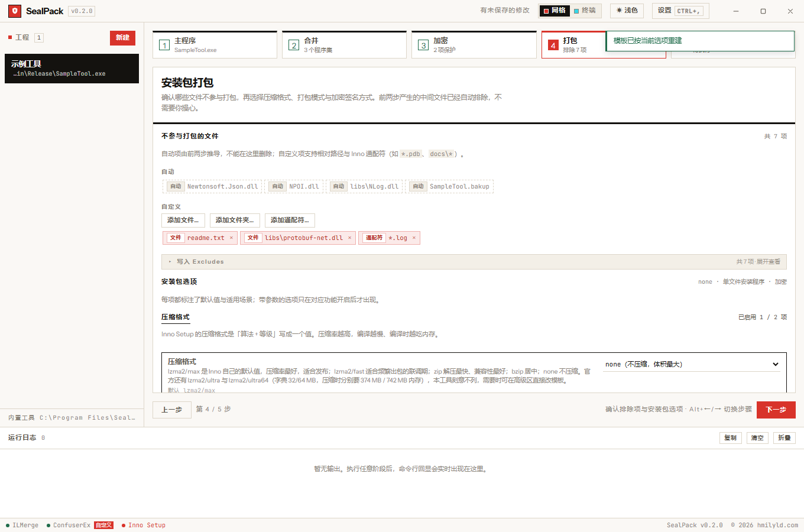Viewport: 804px width, 532px height.
Task: Click the NPOI.dll auto exclude chip
Action: point(294,186)
